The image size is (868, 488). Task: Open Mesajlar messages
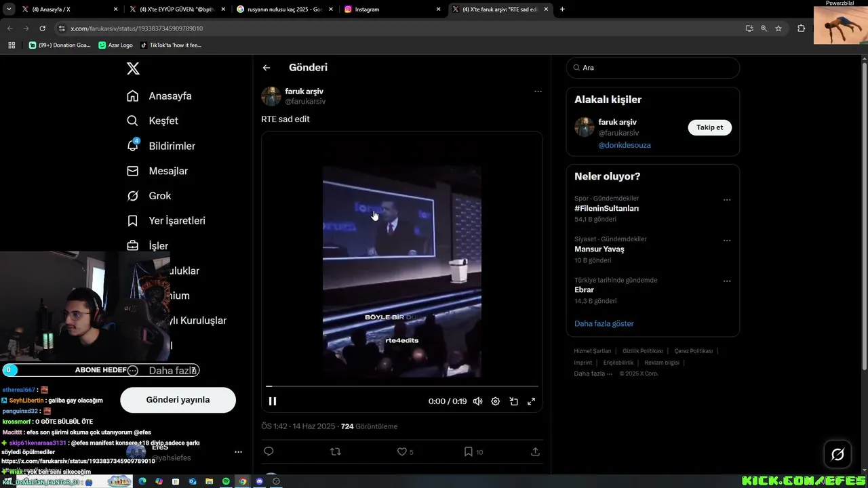click(157, 171)
